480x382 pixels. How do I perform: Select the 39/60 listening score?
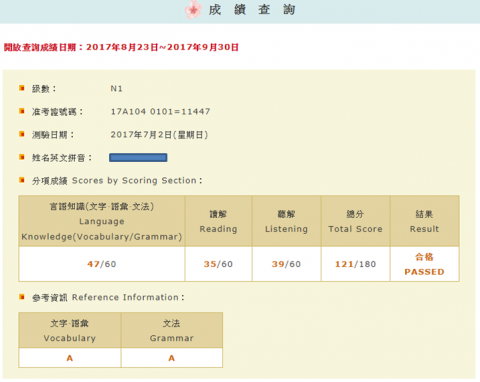tap(286, 264)
